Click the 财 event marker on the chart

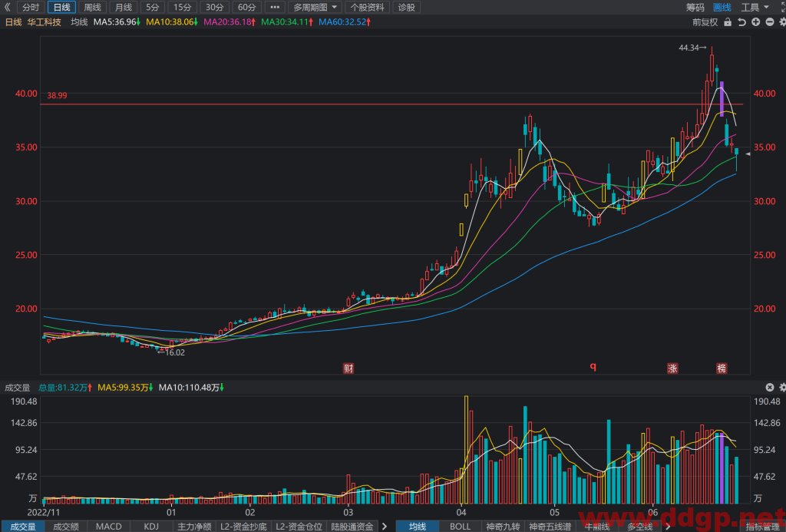point(348,368)
